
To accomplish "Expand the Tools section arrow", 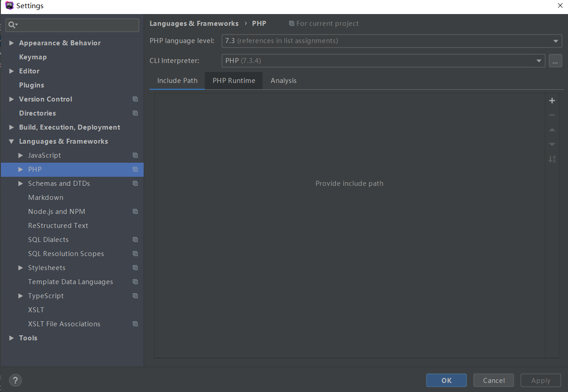I will (12, 338).
